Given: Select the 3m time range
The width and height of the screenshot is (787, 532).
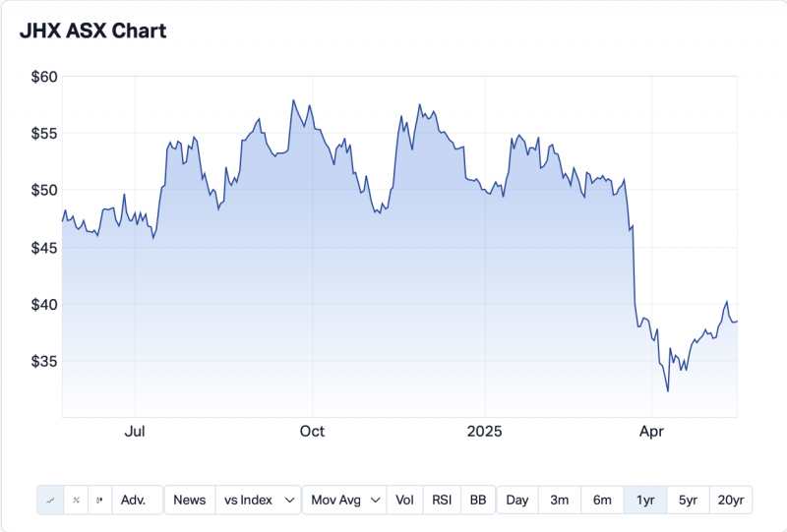Looking at the screenshot, I should [x=560, y=500].
